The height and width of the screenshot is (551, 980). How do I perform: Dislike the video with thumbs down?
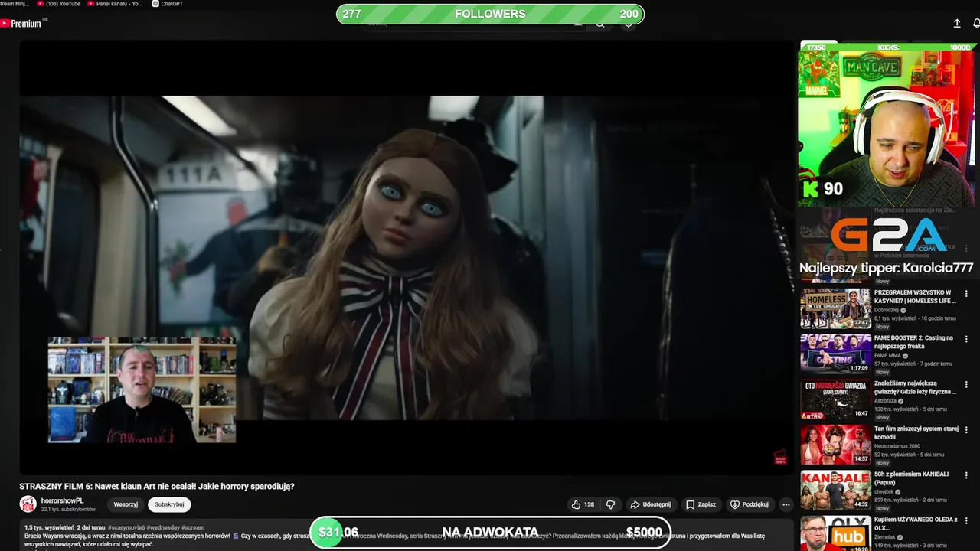coord(610,504)
